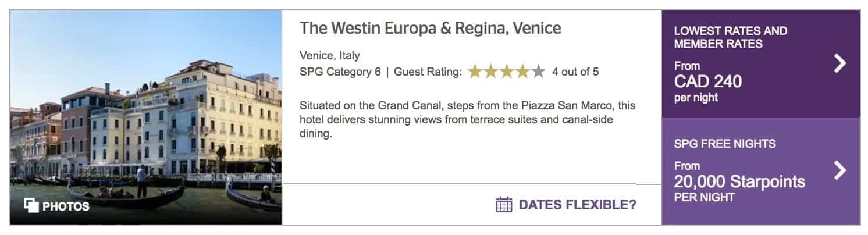
Task: Open the Dates Flexible? link
Action: pyautogui.click(x=577, y=205)
